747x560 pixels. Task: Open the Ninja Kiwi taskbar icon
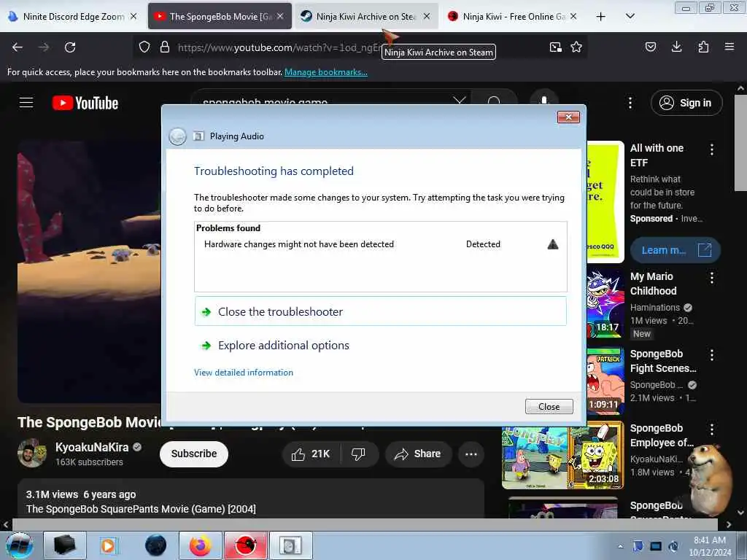point(246,545)
